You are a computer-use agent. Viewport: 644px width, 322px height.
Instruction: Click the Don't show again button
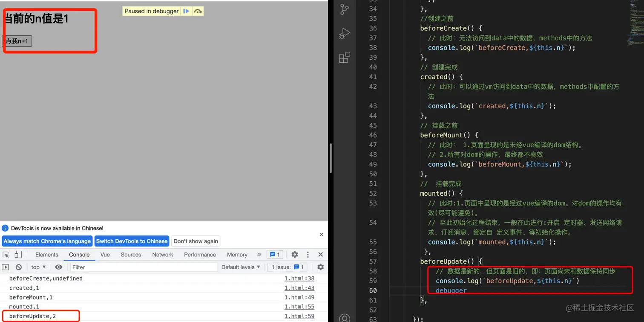click(x=196, y=241)
